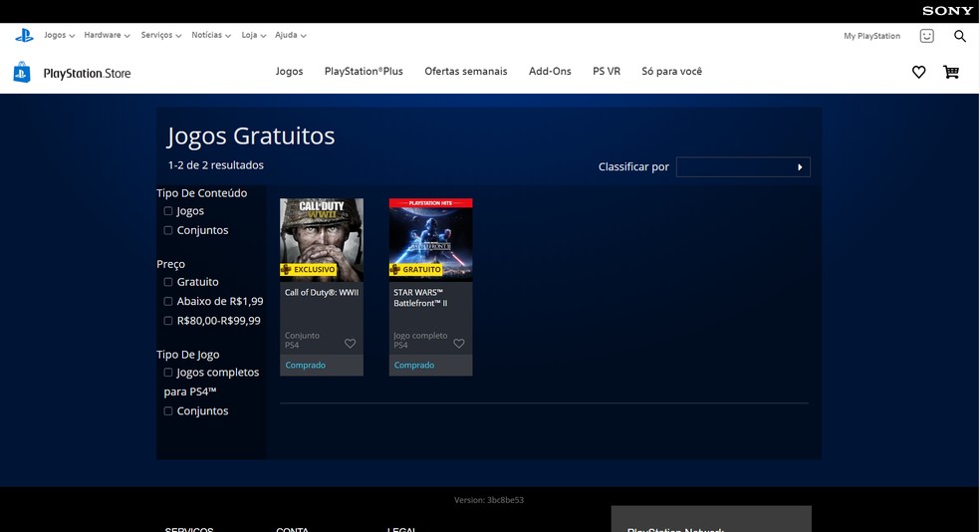This screenshot has height=532, width=980.
Task: Click the STAR WARS Battlefront II title
Action: [420, 298]
